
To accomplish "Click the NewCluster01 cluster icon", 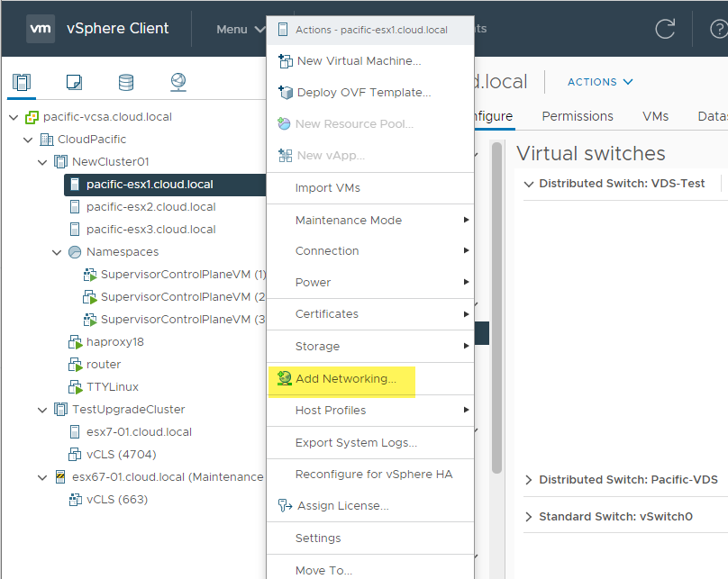I will [x=61, y=162].
